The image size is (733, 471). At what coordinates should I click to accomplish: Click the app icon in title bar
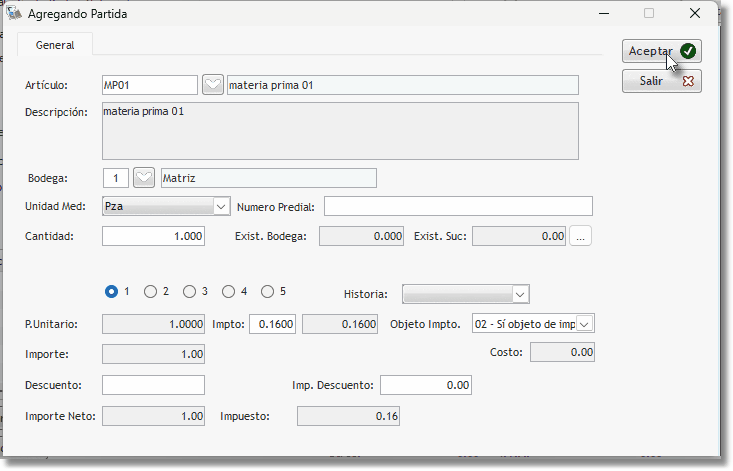[15, 14]
